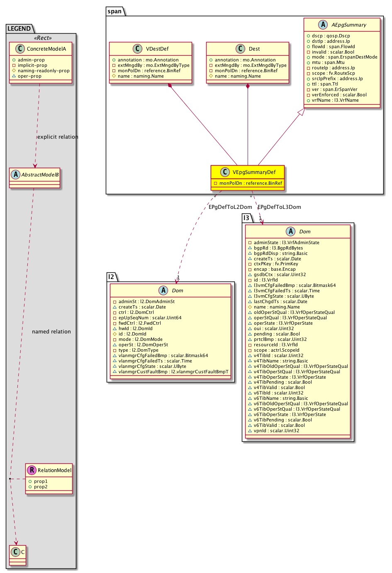
Task: Click the class icon of VEpgSummaryDef
Action: tap(225, 172)
